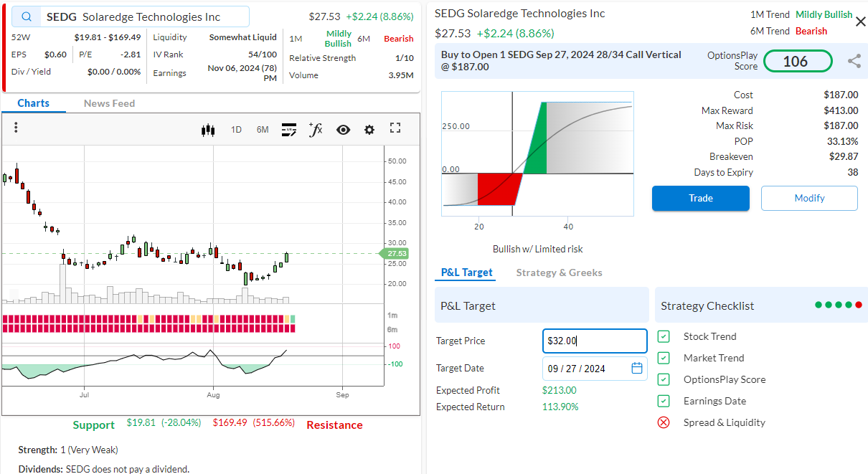Click the P/E value -2.81
Viewport: 868px width, 474px height.
point(131,54)
